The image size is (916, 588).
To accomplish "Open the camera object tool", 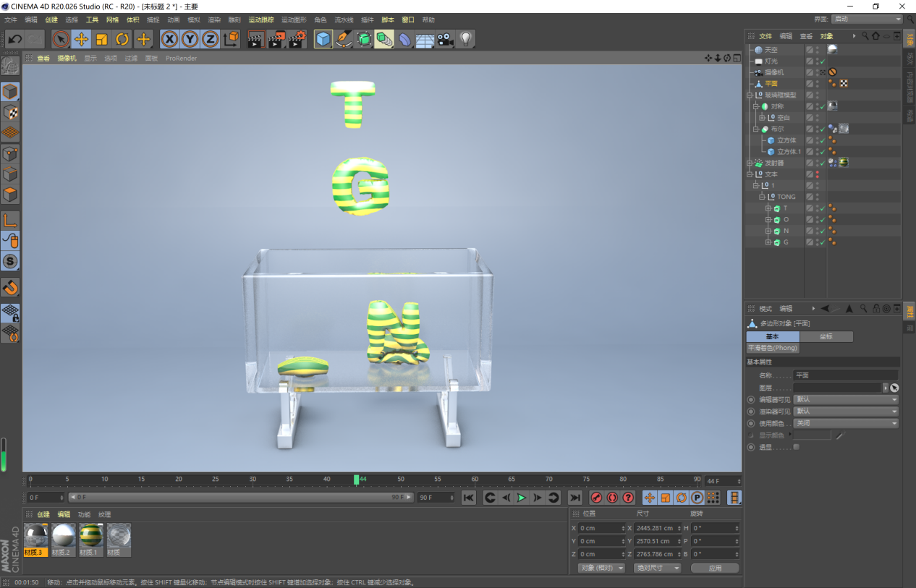I will point(444,39).
